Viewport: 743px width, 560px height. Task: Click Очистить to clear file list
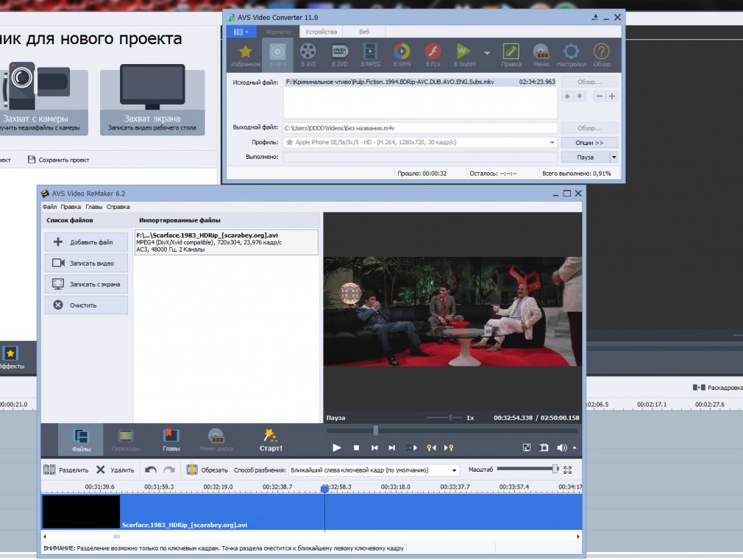[x=86, y=305]
